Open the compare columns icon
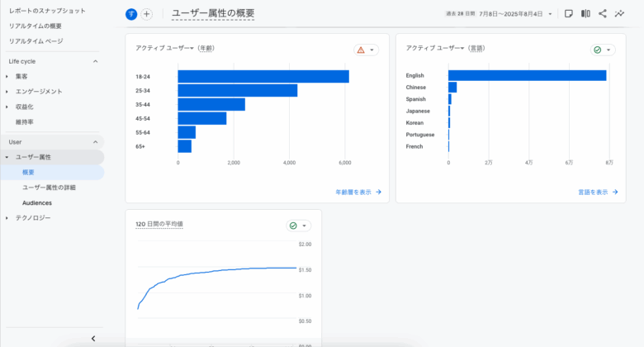Image resolution: width=644 pixels, height=347 pixels. [x=585, y=13]
